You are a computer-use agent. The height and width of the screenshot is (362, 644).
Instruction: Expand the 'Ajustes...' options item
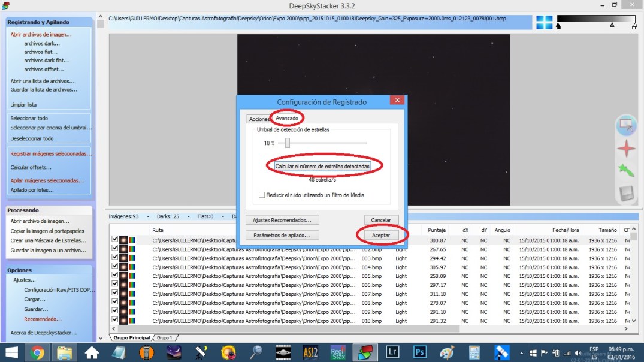click(25, 280)
